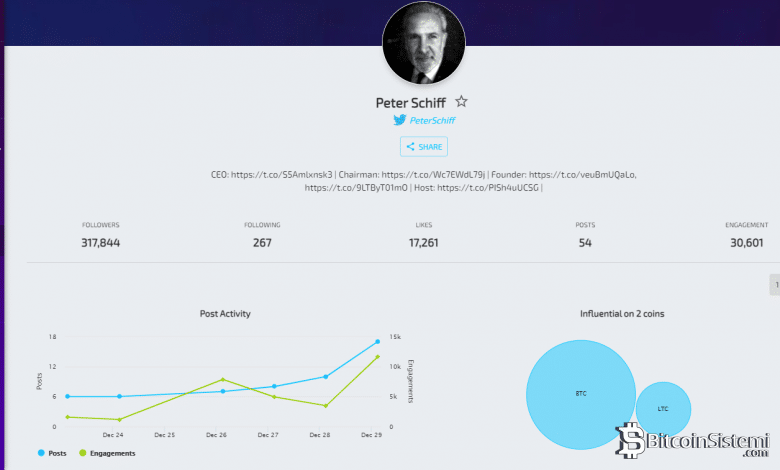Viewport: 780px width, 470px height.
Task: Click Peter Schiff's profile photo
Action: point(424,43)
